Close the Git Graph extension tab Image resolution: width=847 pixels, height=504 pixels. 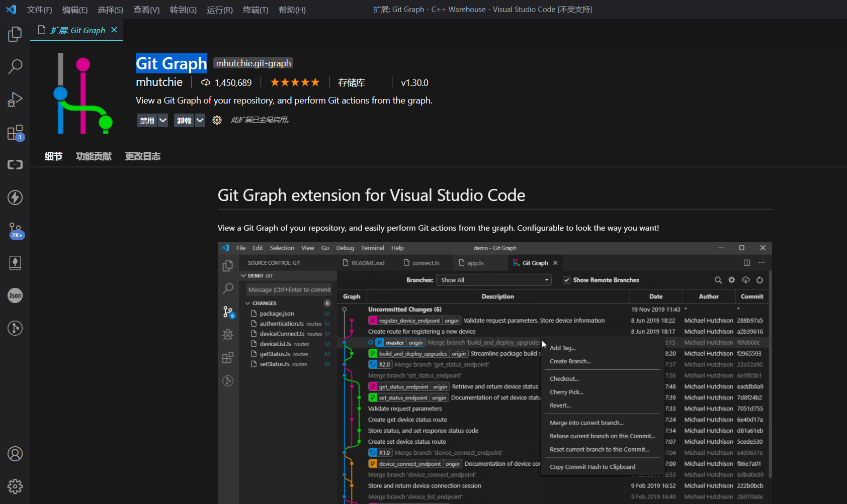114,30
